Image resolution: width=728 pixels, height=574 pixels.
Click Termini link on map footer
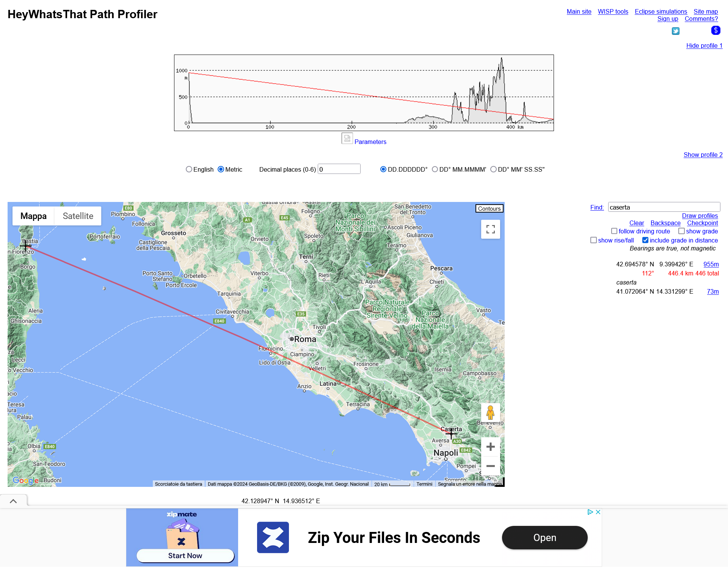[x=424, y=484]
